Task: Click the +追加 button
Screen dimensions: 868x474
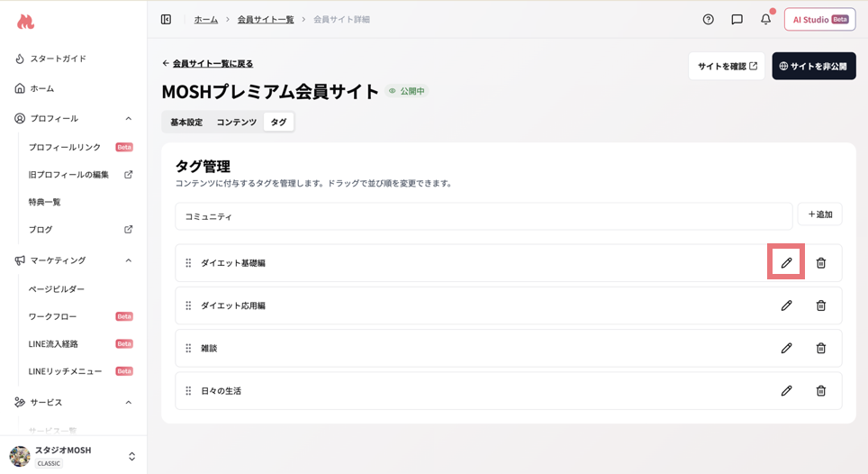Action: (820, 214)
